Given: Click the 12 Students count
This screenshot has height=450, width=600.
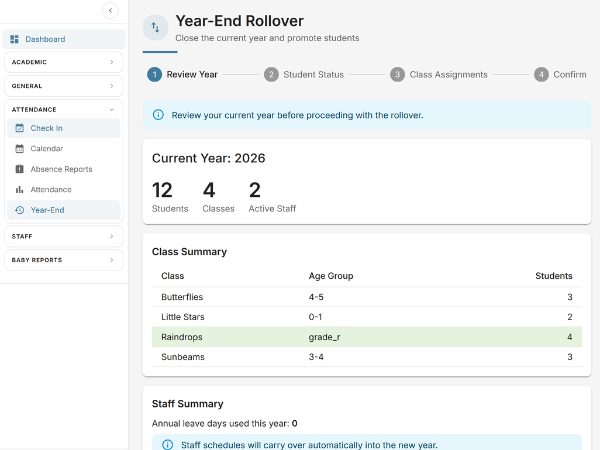Looking at the screenshot, I should click(170, 197).
